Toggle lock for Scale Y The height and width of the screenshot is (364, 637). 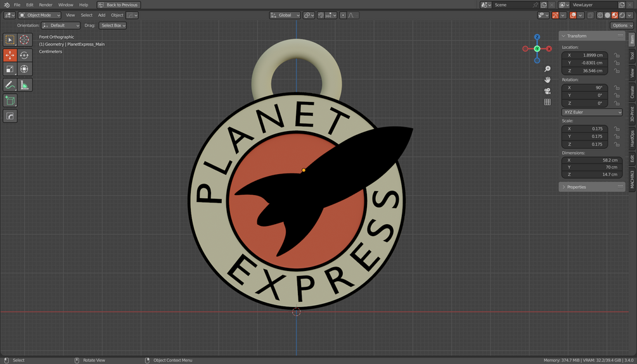pos(617,136)
